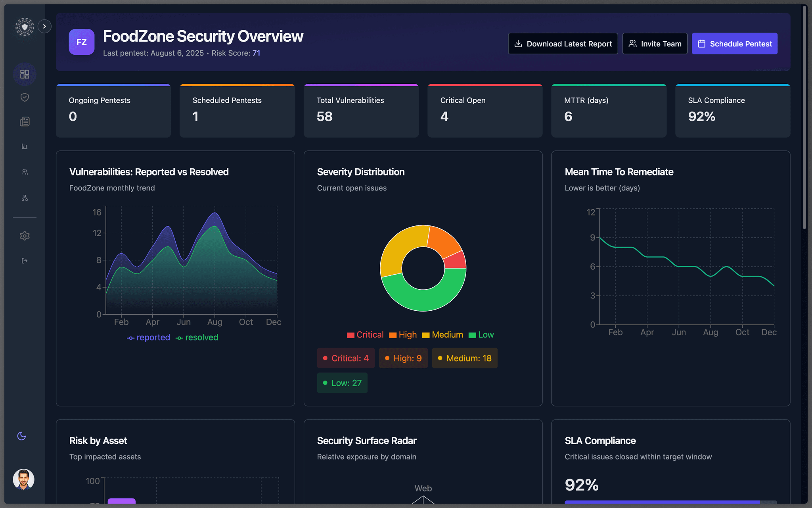Click the Critical legend color swatch

click(x=350, y=335)
